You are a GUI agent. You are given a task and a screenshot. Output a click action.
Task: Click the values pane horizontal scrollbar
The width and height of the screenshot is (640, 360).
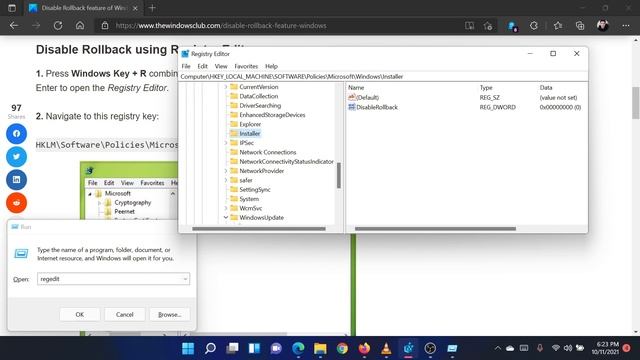pos(435,229)
